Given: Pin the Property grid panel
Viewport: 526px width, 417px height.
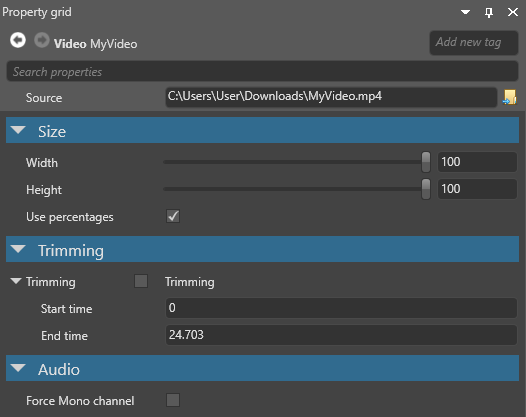Looking at the screenshot, I should pyautogui.click(x=489, y=13).
